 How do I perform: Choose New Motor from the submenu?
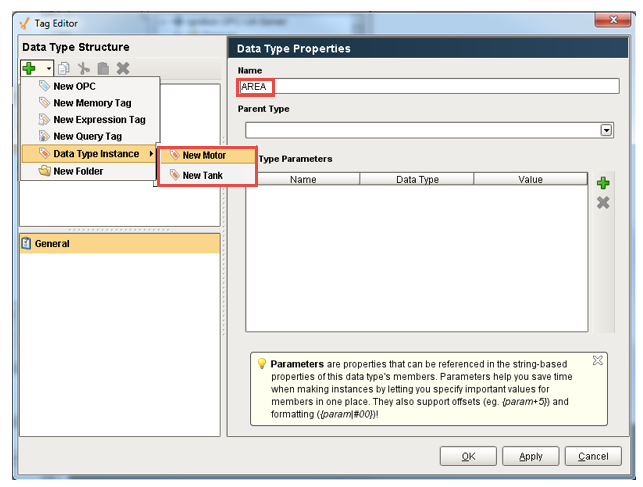[204, 156]
